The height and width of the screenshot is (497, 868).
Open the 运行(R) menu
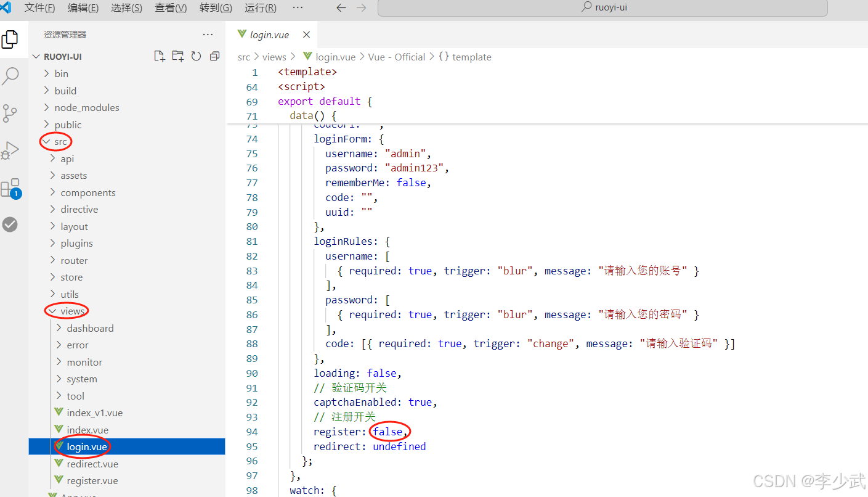[x=261, y=8]
